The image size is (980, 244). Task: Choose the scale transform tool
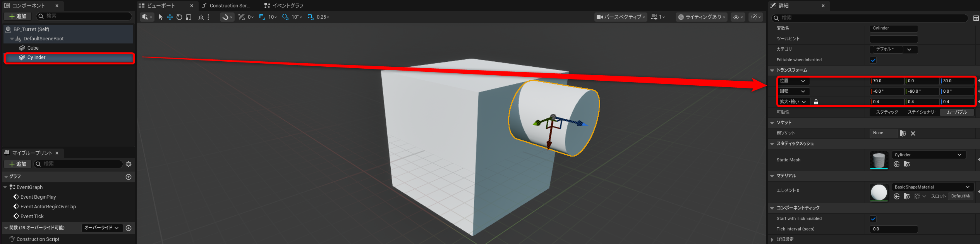(189, 17)
